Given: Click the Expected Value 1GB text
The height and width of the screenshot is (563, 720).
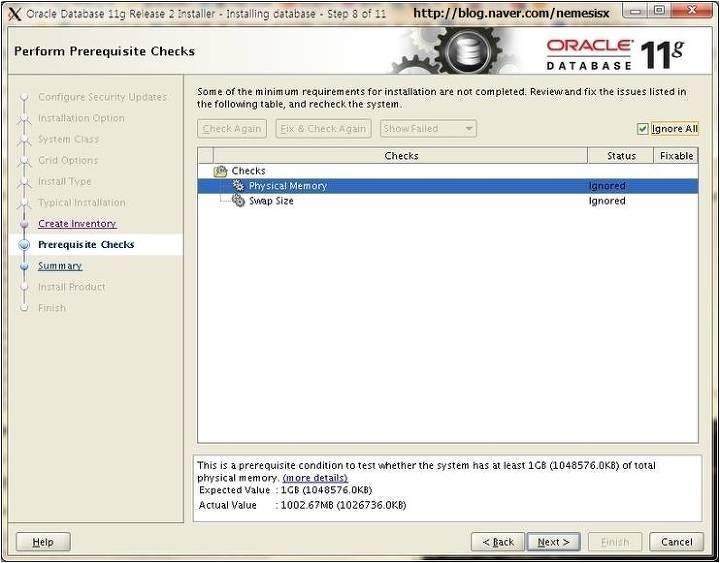Looking at the screenshot, I should (326, 490).
